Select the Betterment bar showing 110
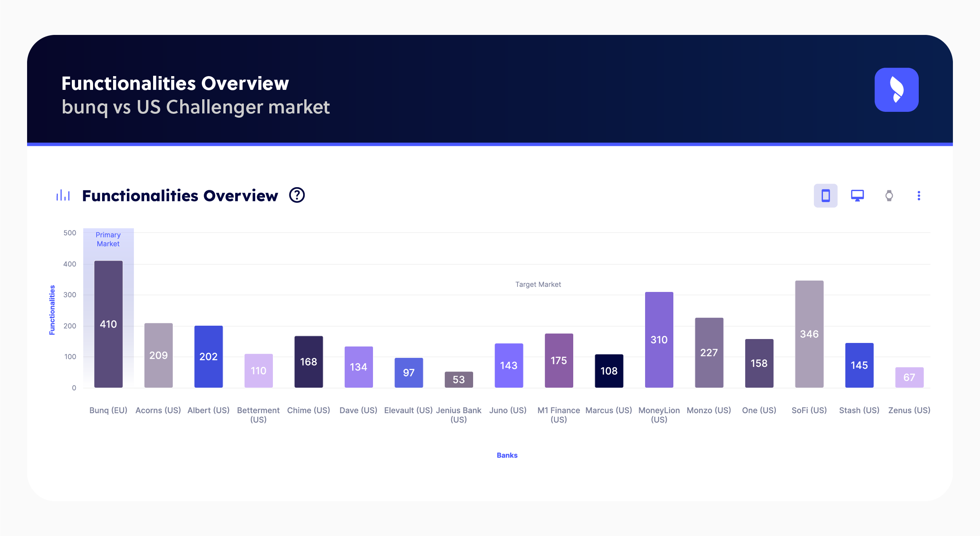The image size is (980, 536). (258, 371)
